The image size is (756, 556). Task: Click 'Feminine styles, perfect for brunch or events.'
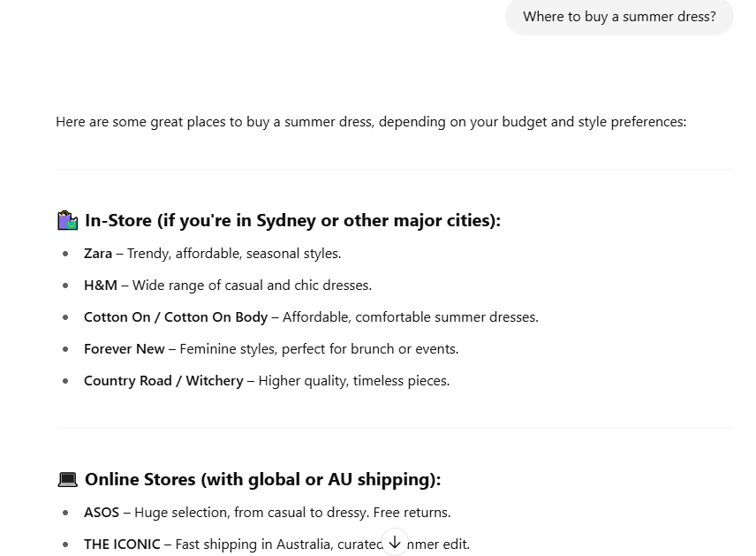click(x=319, y=349)
